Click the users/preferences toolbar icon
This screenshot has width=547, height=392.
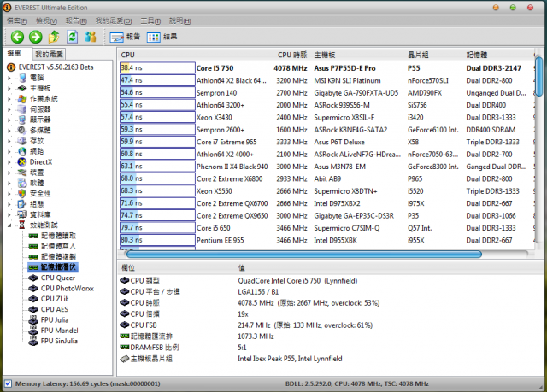click(91, 37)
